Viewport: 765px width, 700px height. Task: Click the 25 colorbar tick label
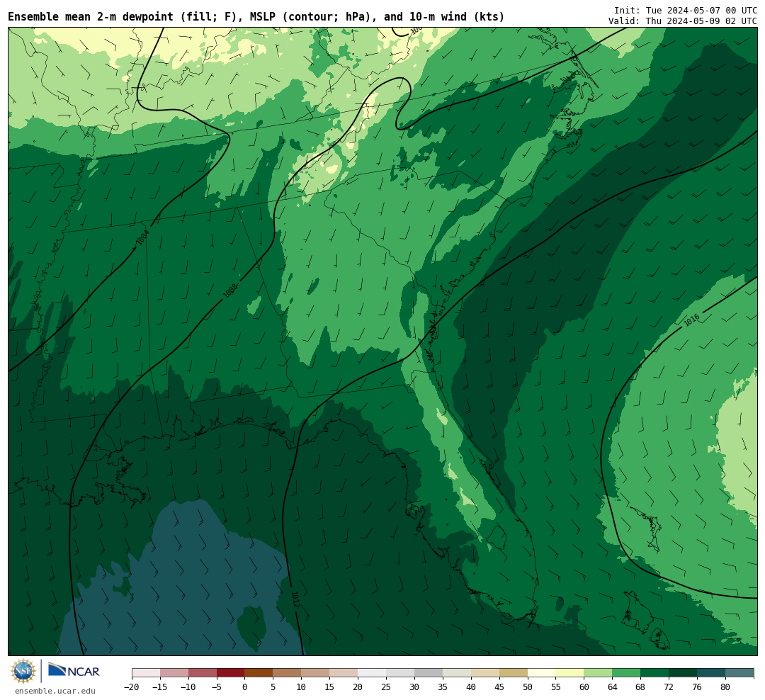(x=387, y=687)
